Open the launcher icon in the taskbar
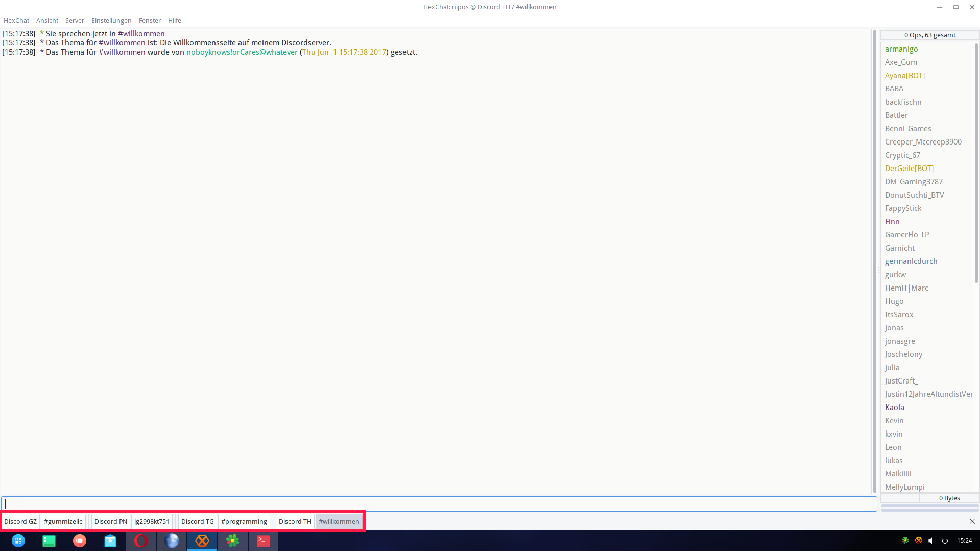The width and height of the screenshot is (980, 551). (18, 541)
